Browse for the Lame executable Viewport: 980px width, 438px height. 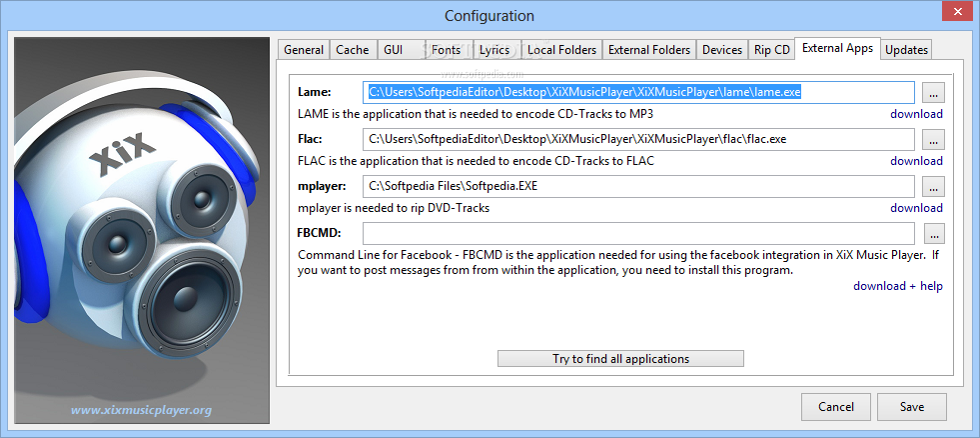click(x=934, y=93)
